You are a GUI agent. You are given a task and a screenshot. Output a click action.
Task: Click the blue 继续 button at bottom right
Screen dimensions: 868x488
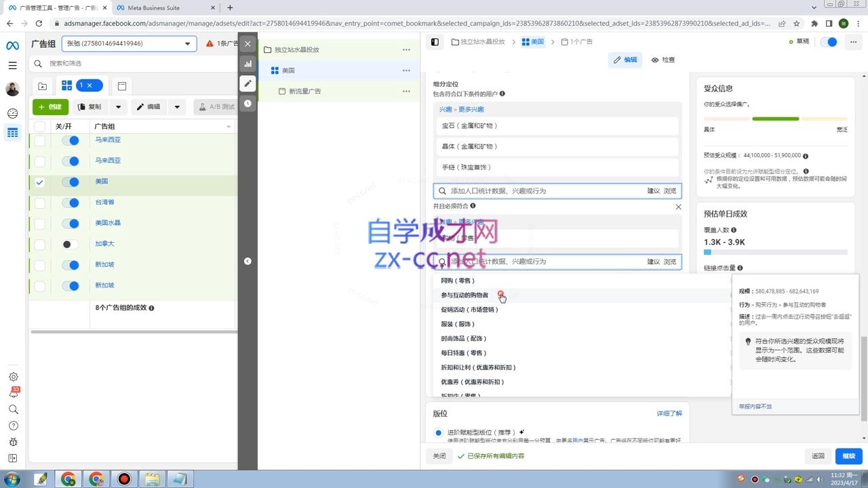pyautogui.click(x=848, y=455)
